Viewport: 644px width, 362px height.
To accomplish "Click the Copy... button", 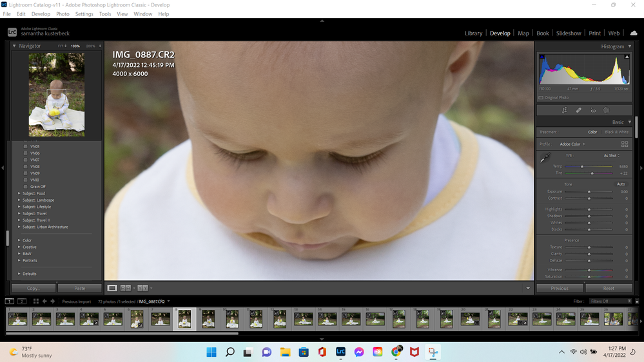I will 34,288.
